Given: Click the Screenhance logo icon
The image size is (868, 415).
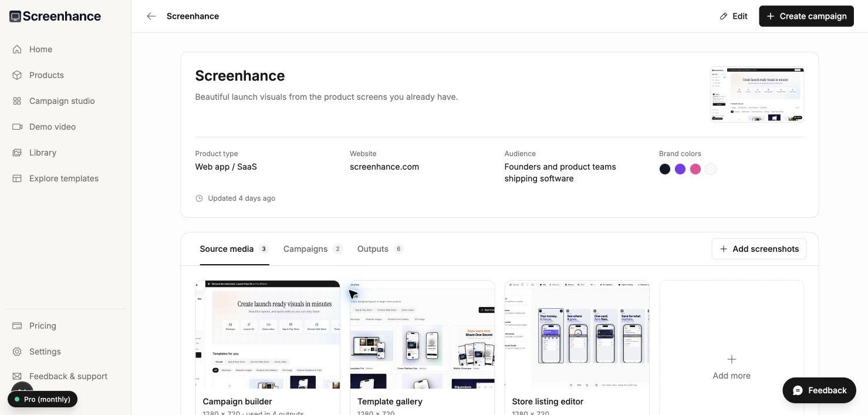Looking at the screenshot, I should pyautogui.click(x=15, y=16).
